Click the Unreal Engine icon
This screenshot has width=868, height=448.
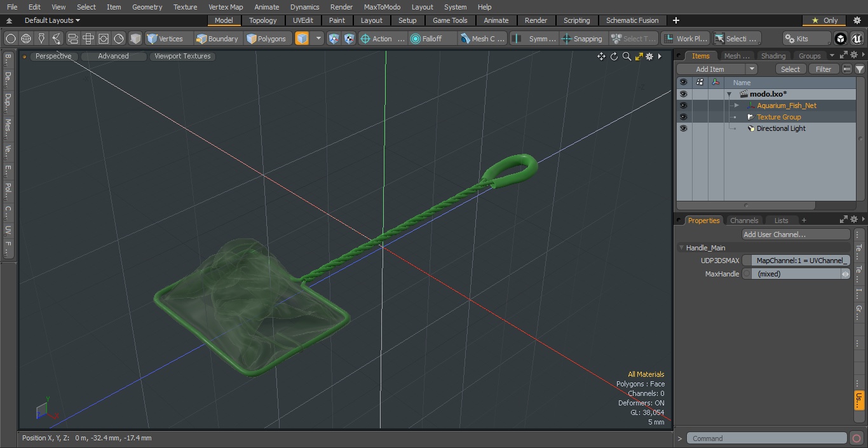point(857,39)
